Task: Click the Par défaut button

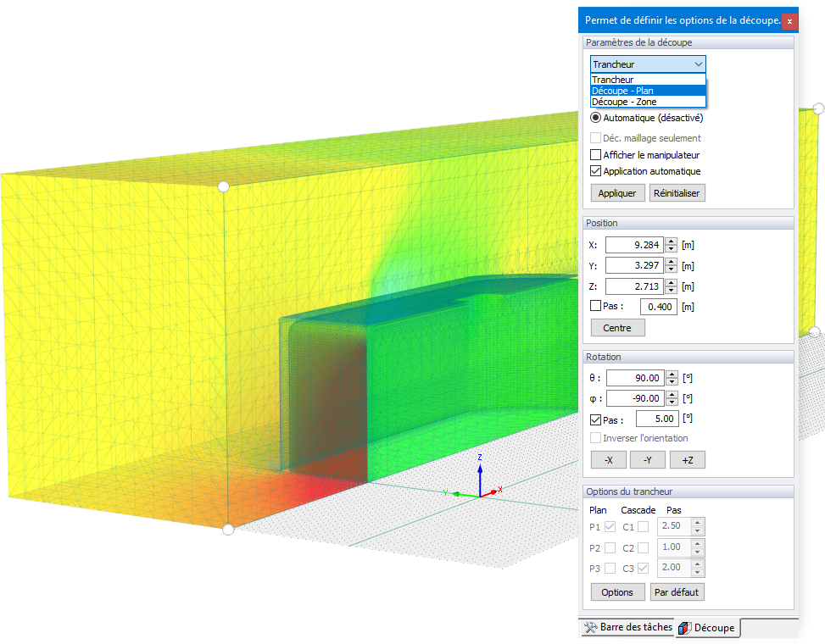Action: tap(677, 592)
